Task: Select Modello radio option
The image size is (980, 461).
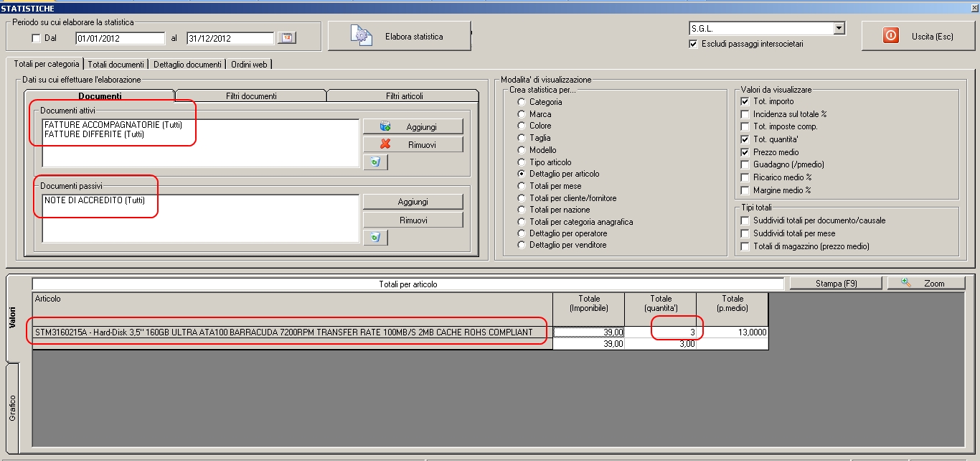Action: pos(522,150)
